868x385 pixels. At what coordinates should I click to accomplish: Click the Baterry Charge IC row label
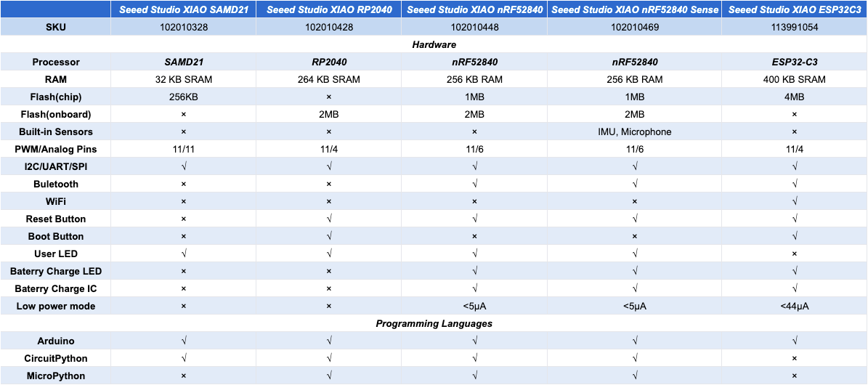pos(56,288)
